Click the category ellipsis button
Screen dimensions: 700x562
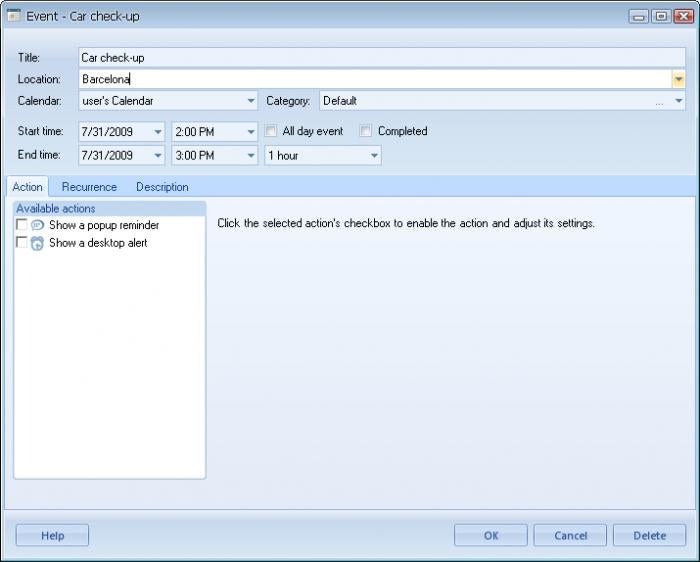click(x=659, y=103)
